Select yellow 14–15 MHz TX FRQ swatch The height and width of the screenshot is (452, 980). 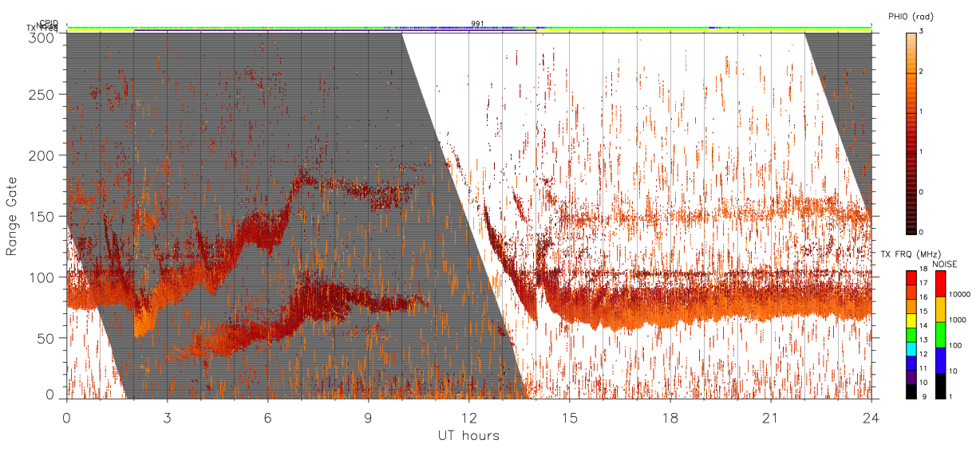911,320
